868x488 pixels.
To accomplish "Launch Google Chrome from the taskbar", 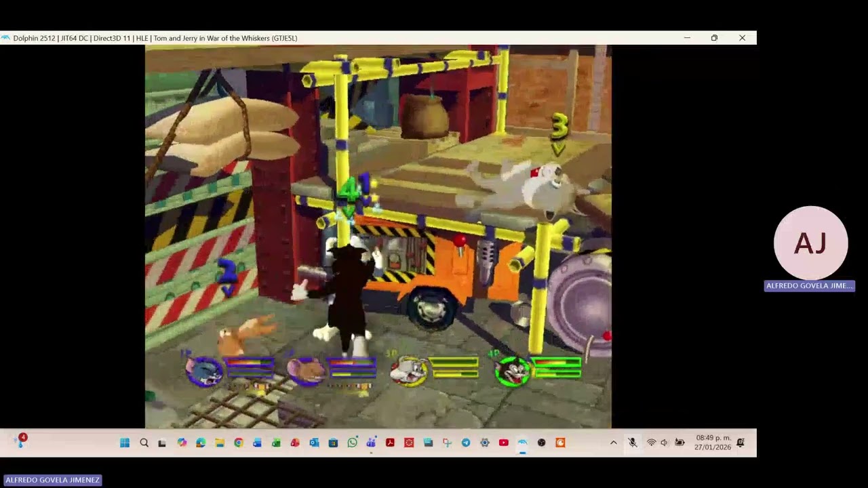I will tap(239, 443).
